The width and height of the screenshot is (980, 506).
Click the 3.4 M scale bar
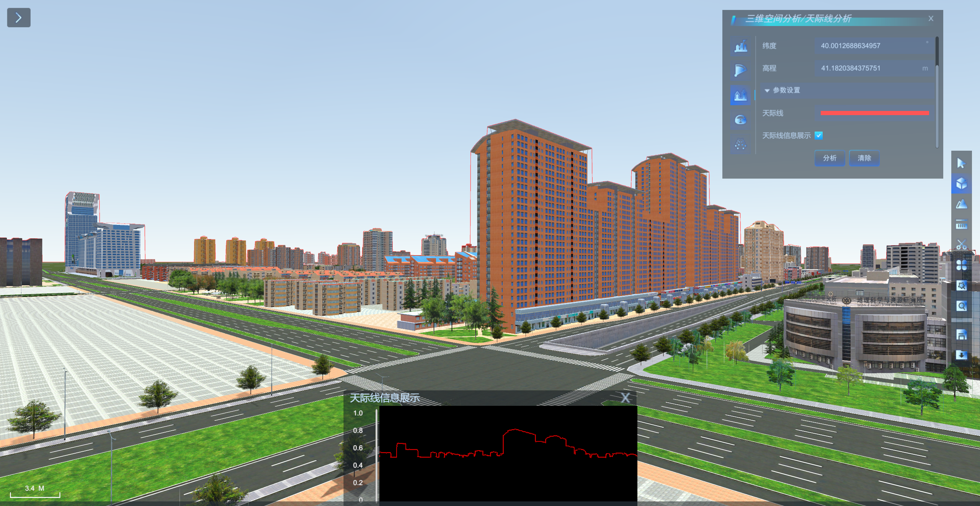click(35, 491)
